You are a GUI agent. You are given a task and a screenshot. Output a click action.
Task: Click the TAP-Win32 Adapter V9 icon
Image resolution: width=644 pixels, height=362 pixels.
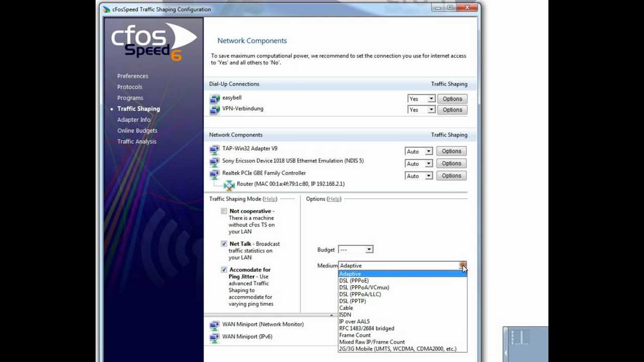coord(215,149)
